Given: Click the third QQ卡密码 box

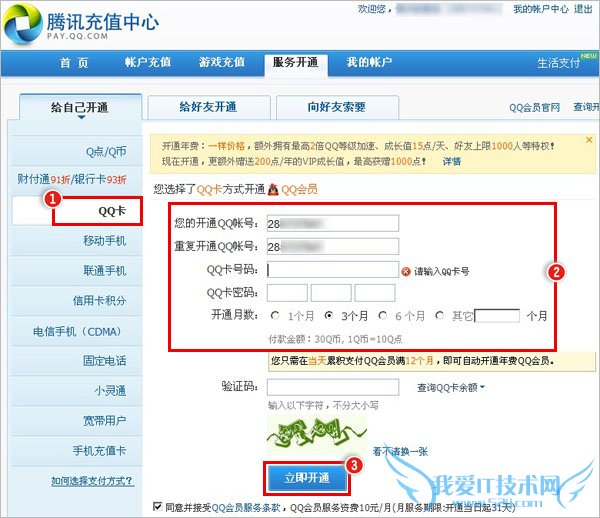Looking at the screenshot, I should point(375,293).
